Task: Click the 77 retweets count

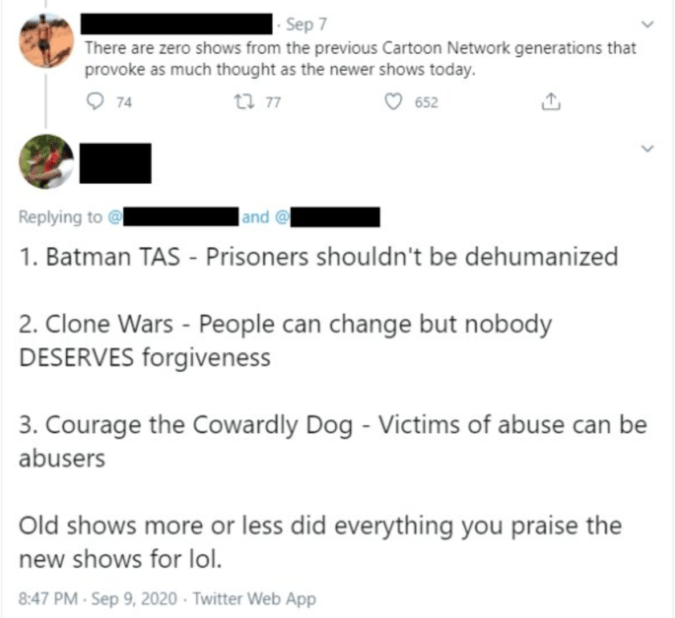Action: pyautogui.click(x=273, y=102)
